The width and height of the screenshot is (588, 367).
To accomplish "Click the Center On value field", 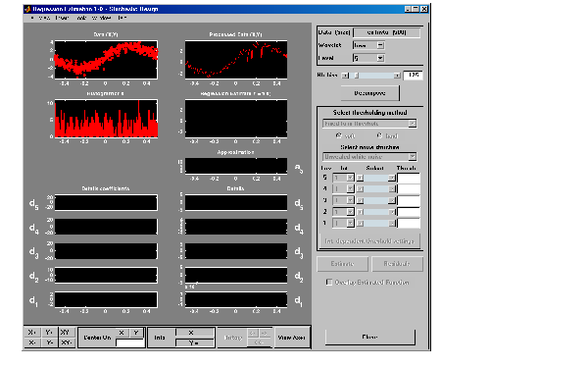I will pos(129,342).
